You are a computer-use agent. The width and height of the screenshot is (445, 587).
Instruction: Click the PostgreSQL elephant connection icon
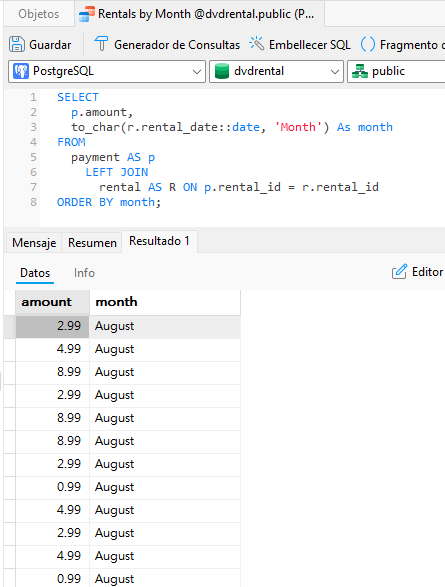[21, 71]
